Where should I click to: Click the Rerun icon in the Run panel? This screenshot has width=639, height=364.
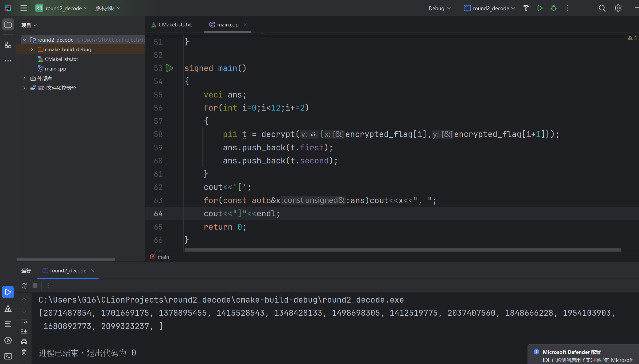pyautogui.click(x=24, y=286)
